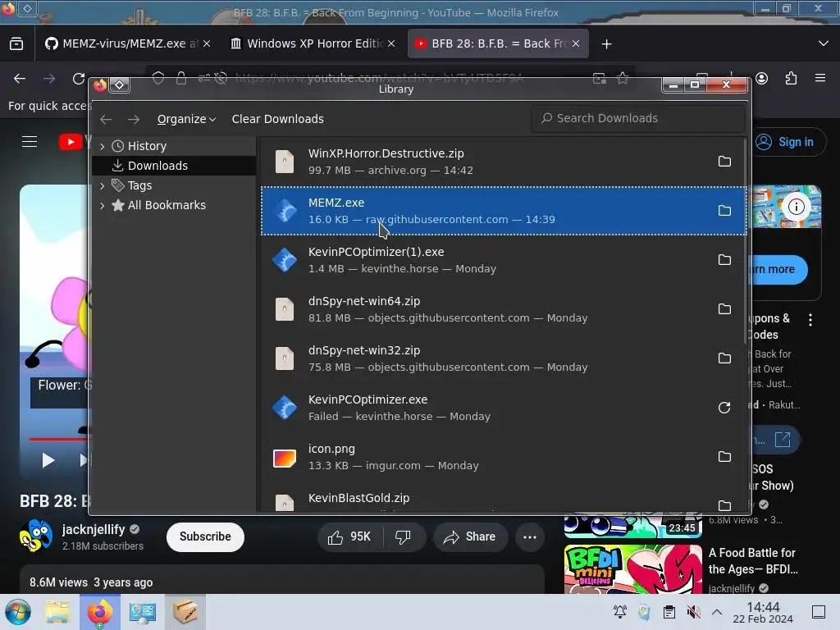Screen dimensions: 840x630
Task: Select the KevinPCOptimizer(1).exe download entry
Action: [504, 260]
